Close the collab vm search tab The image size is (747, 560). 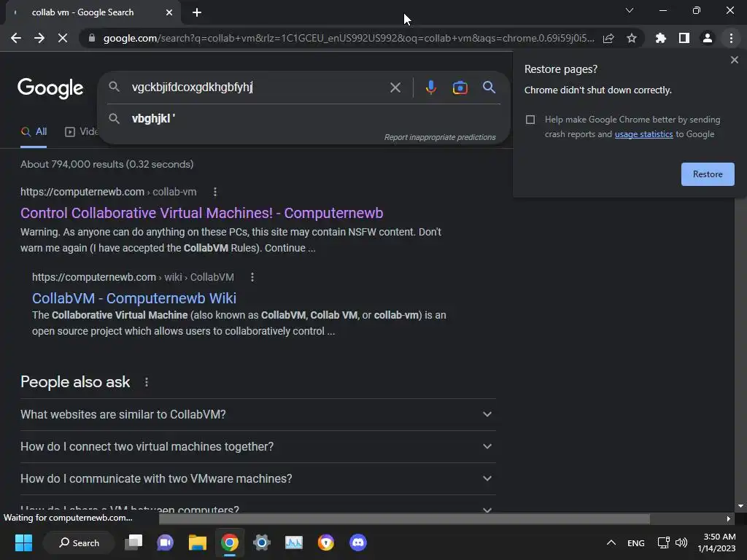(169, 12)
